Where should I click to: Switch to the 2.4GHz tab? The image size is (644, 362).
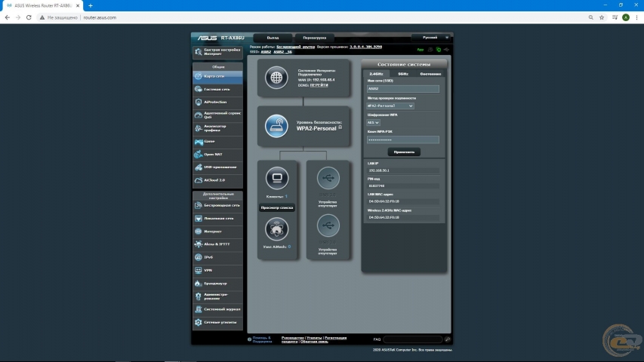pos(376,74)
